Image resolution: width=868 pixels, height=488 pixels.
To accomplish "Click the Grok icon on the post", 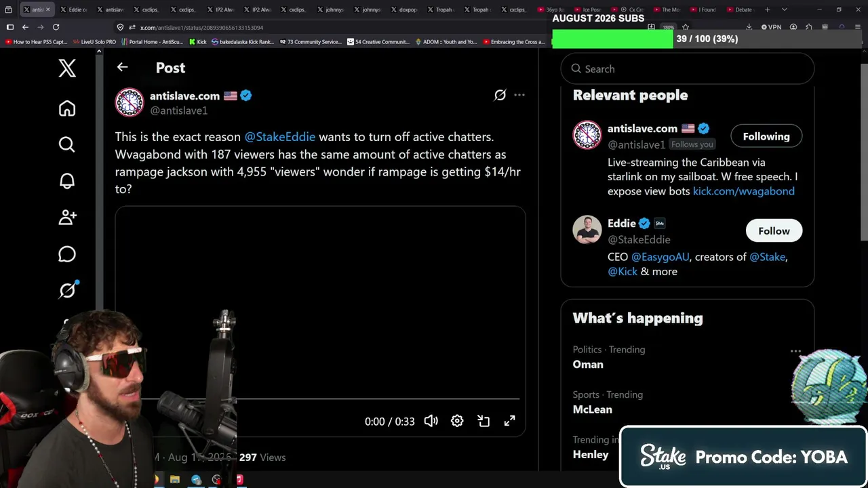I will point(500,95).
